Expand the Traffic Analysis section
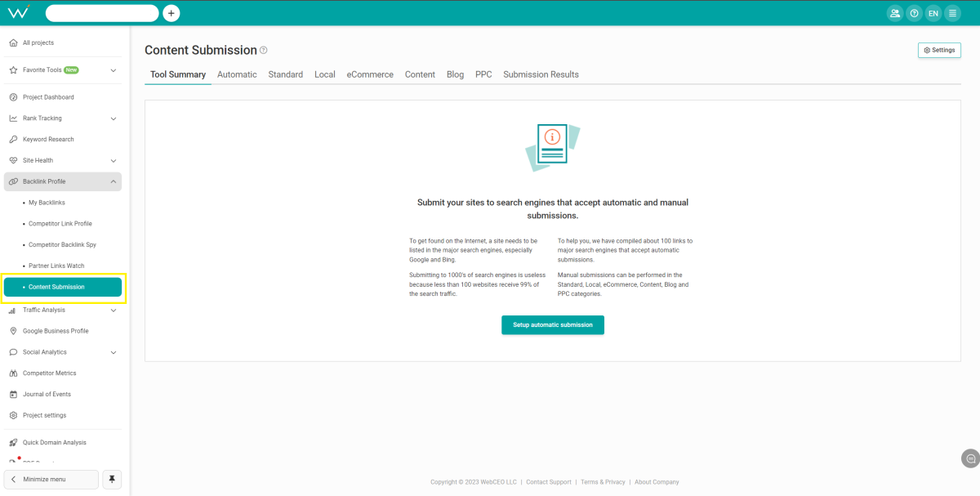Viewport: 980px width, 496px height. point(114,311)
